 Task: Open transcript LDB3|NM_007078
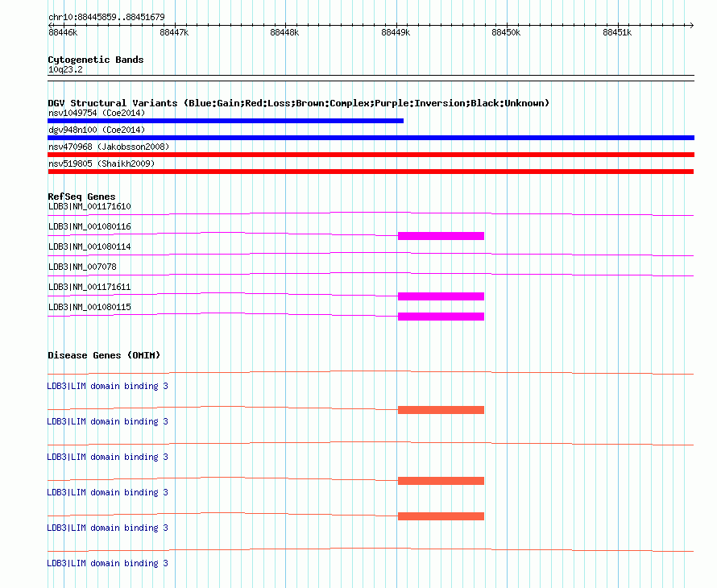pos(82,267)
